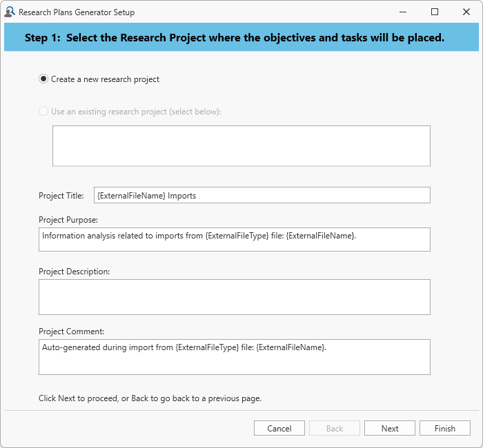Edit the Project Comment text area
Image resolution: width=483 pixels, height=448 pixels.
[x=234, y=356]
